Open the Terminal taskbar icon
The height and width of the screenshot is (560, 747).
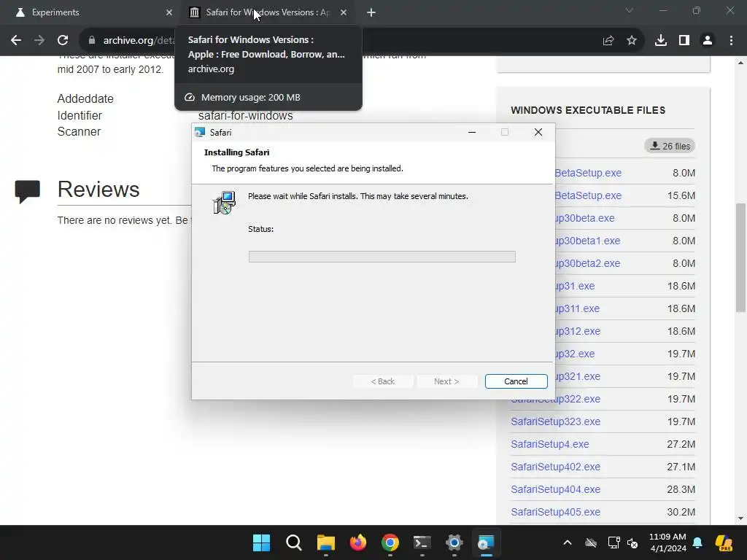click(422, 542)
